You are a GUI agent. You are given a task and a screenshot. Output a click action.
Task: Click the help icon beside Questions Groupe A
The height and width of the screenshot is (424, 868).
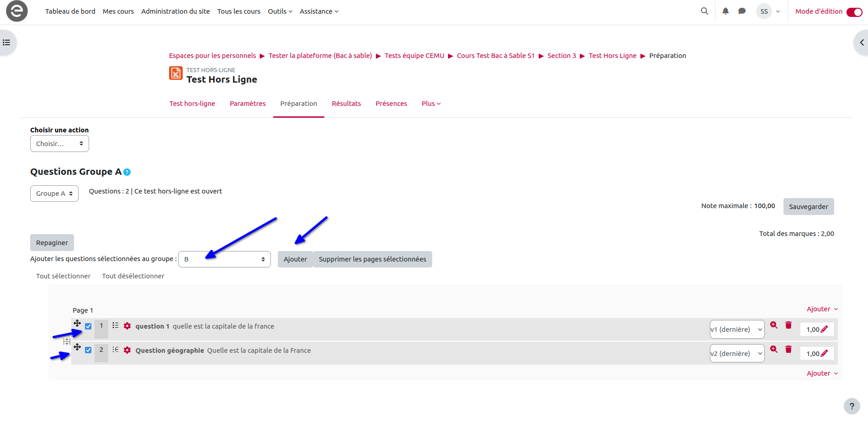pos(127,172)
